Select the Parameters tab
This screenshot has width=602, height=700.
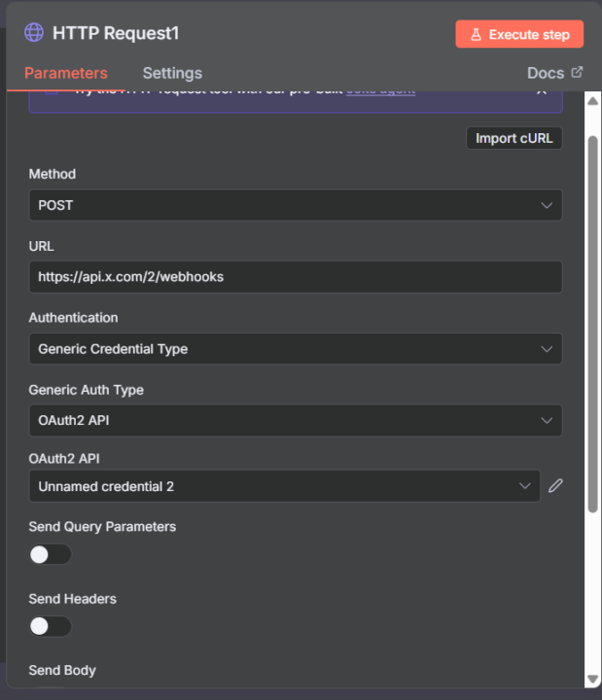(66, 73)
